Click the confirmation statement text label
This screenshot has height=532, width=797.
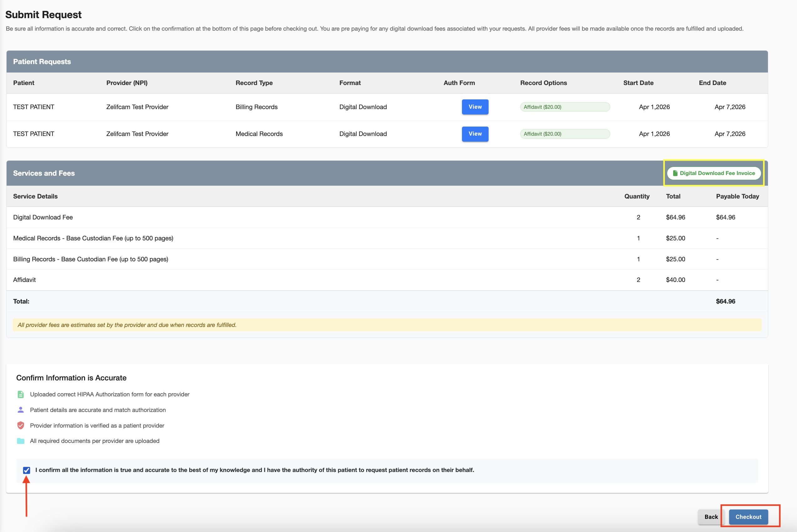point(255,470)
